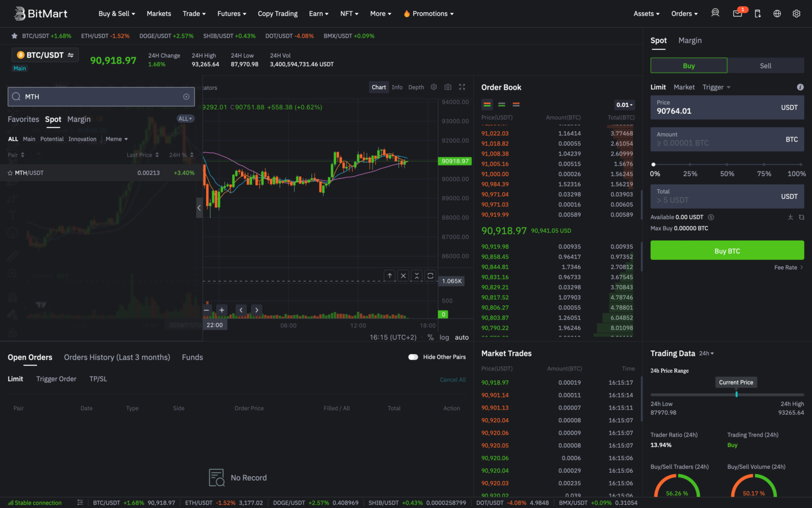
Task: Open BTC/USDT pair selector
Action: coord(45,55)
